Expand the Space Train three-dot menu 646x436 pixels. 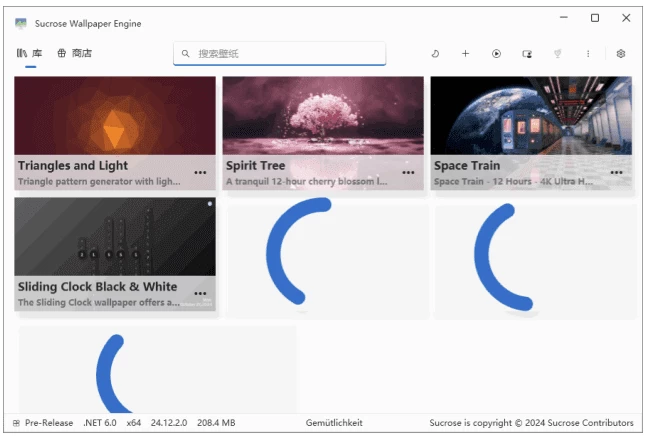click(616, 173)
